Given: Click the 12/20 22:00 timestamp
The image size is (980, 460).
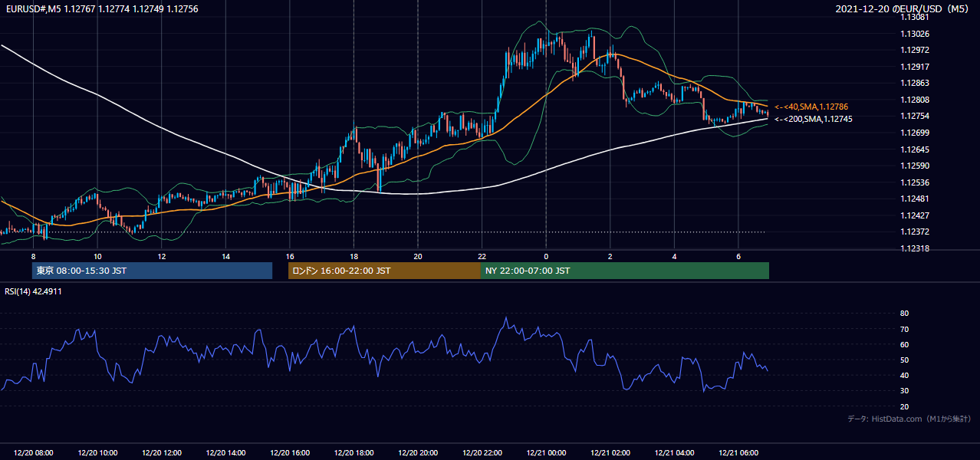Looking at the screenshot, I should (x=482, y=453).
